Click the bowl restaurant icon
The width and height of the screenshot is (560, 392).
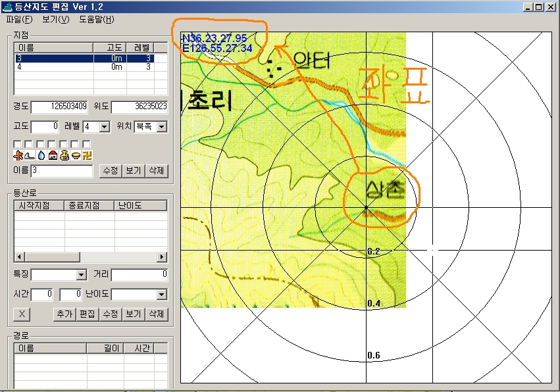(76, 155)
